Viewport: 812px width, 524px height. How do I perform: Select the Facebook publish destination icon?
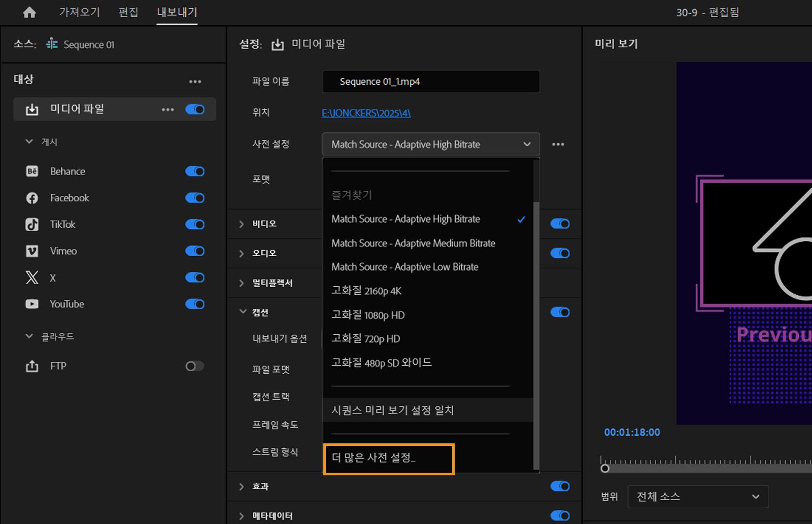[x=31, y=198]
